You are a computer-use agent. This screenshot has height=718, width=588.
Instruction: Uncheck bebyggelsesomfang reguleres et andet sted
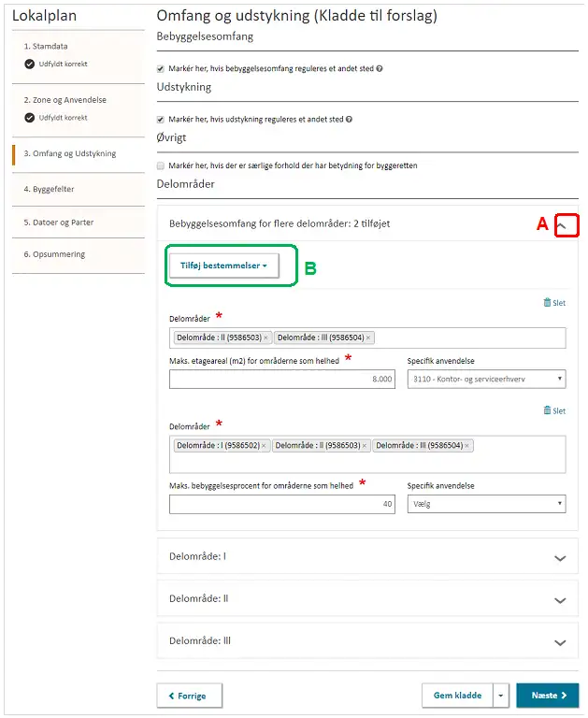(x=161, y=68)
